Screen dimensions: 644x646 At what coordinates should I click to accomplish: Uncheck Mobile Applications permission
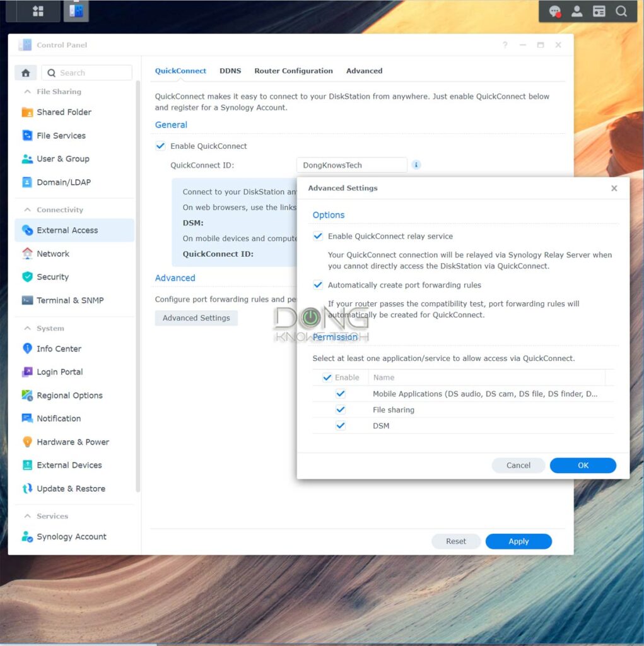coord(341,394)
